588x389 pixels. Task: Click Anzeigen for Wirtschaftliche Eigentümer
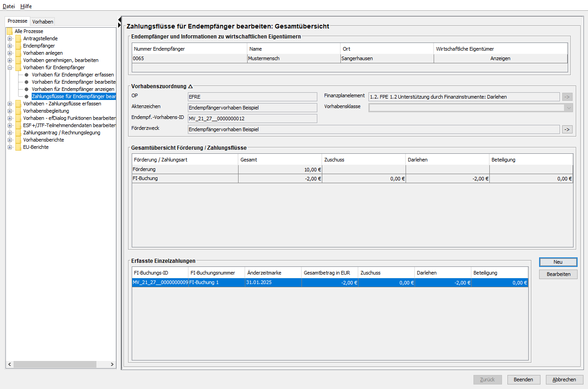(500, 58)
